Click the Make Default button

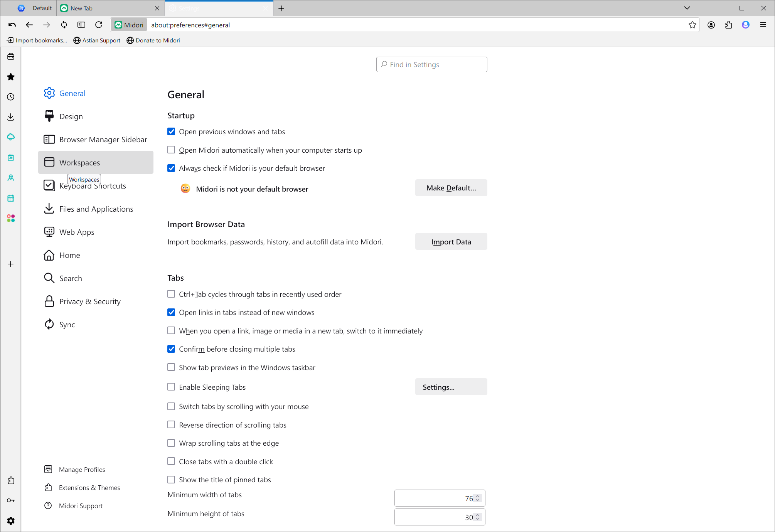451,188
